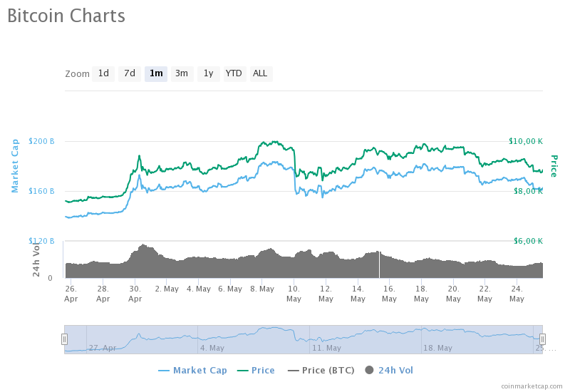Select the 1d zoom range
This screenshot has height=392, width=570.
pyautogui.click(x=103, y=74)
